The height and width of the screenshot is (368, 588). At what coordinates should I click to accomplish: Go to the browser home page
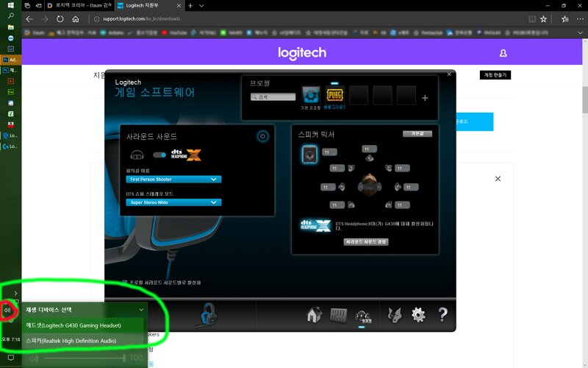click(x=76, y=19)
